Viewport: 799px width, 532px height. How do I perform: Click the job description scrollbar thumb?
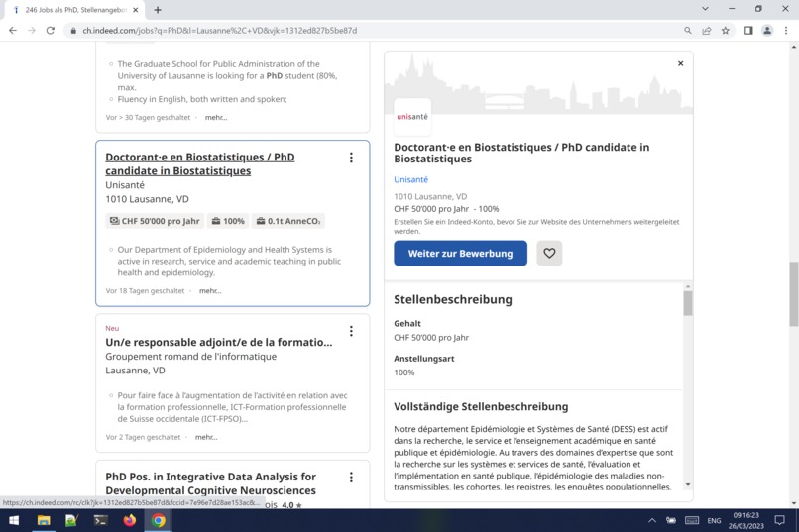point(688,303)
